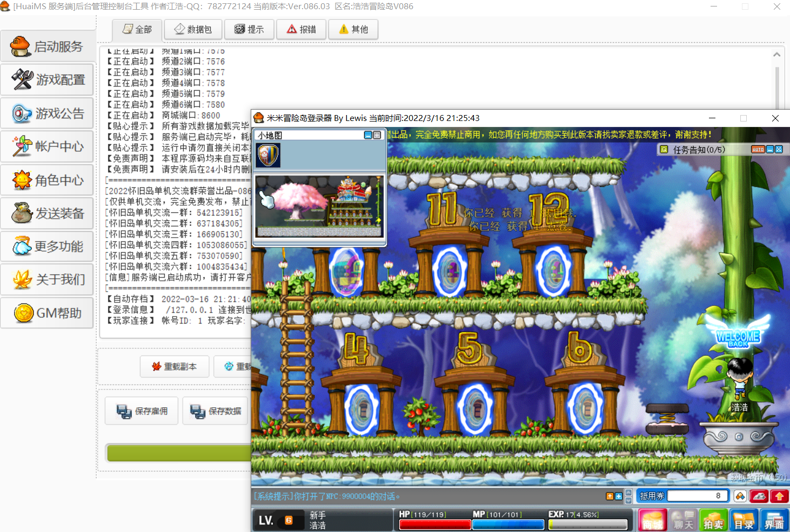Click the system message about NPC 9900004
Viewport: 790px width, 532px height.
tap(327, 496)
